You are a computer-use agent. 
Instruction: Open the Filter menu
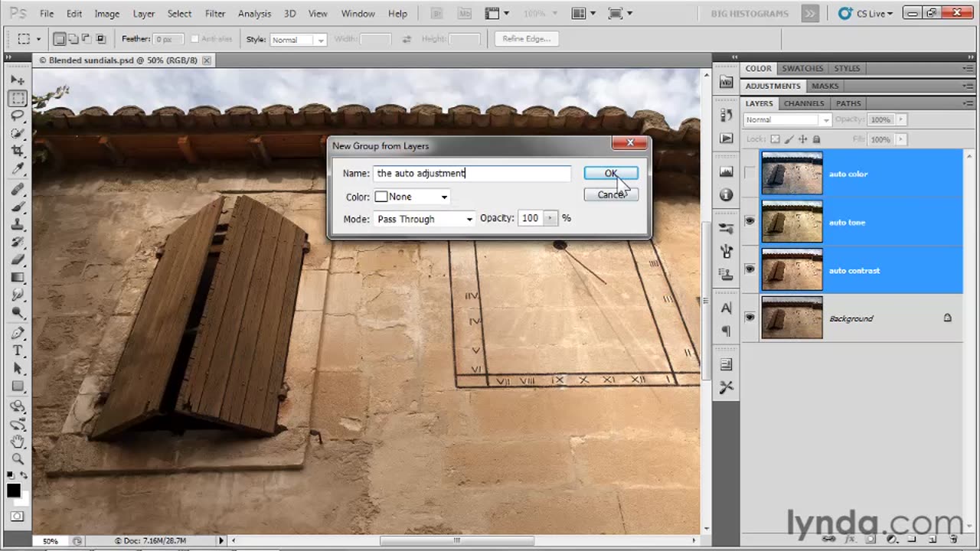[215, 14]
